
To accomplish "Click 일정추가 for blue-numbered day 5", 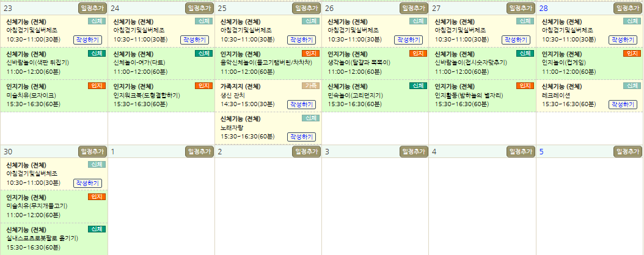I will pos(628,152).
